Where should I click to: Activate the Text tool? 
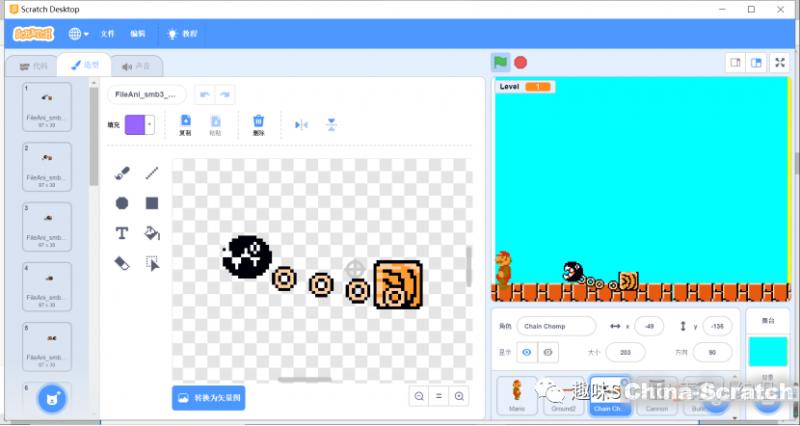pos(122,233)
